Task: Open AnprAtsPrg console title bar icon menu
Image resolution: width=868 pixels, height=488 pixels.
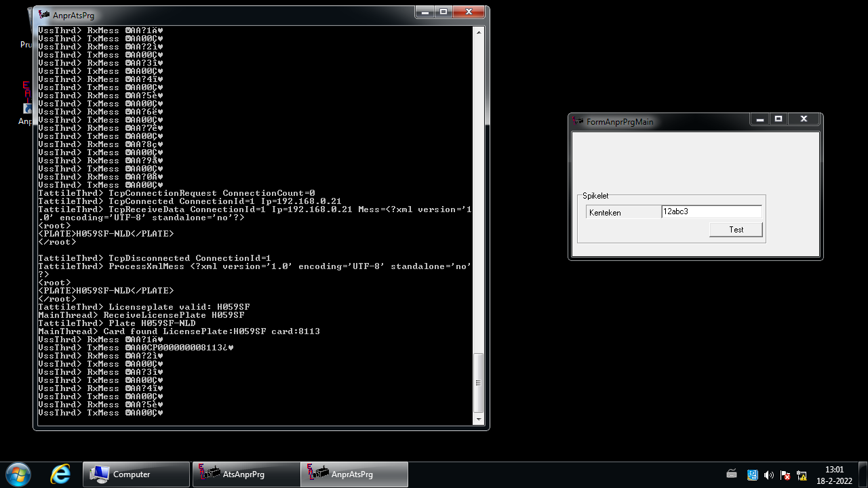Action: coord(44,14)
